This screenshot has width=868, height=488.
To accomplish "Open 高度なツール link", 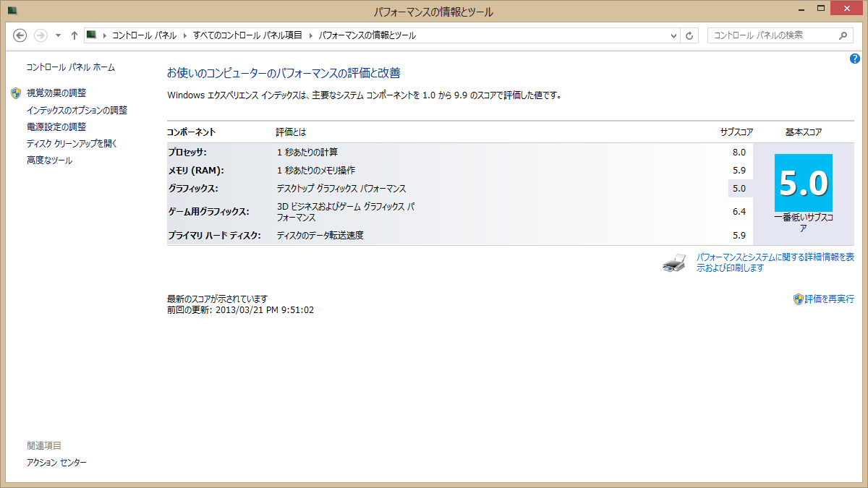I will click(x=49, y=160).
